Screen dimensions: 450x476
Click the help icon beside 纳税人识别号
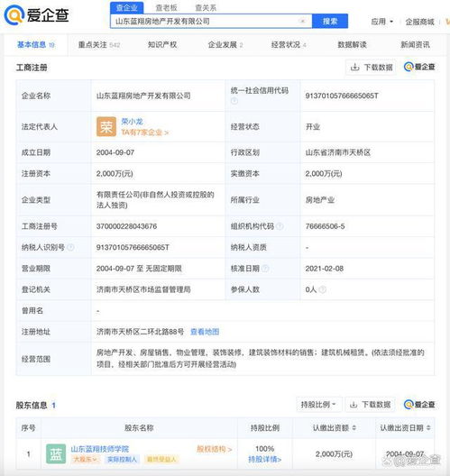click(70, 247)
